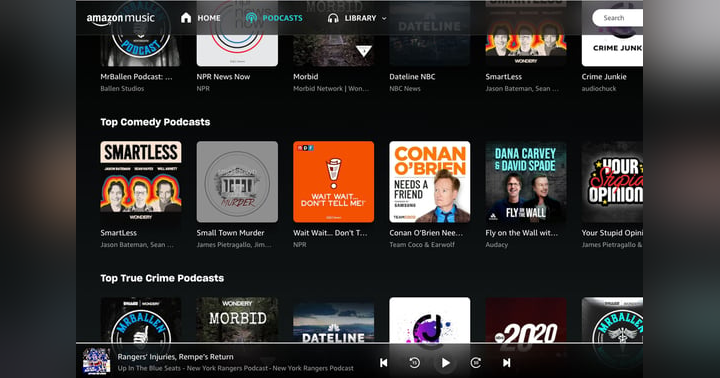The width and height of the screenshot is (720, 378).
Task: Open SmartLess cover in Top Comedy Podcasts
Action: tap(141, 182)
